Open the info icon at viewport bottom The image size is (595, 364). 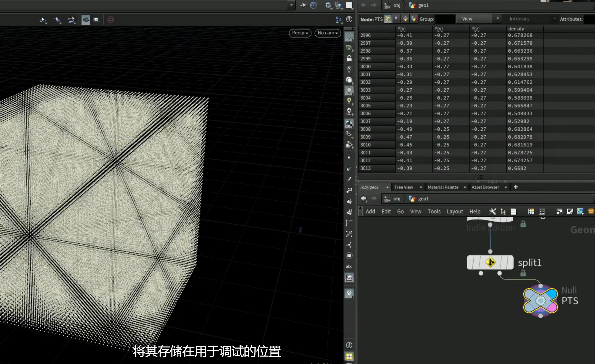(x=349, y=345)
